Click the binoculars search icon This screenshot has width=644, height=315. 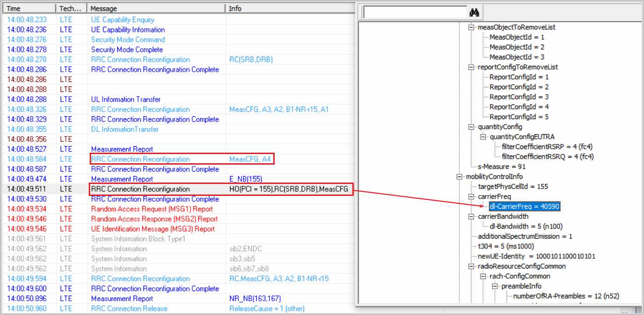tap(474, 12)
